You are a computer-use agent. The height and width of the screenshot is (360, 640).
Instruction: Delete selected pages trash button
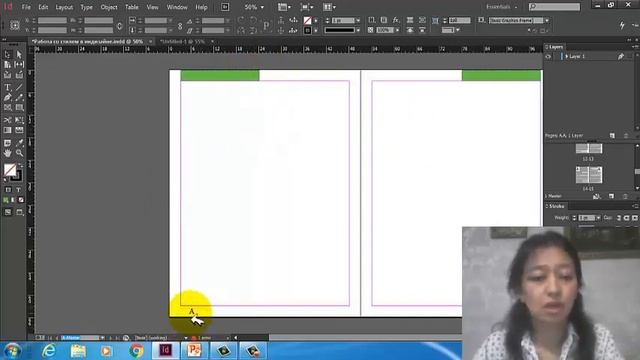[x=625, y=196]
